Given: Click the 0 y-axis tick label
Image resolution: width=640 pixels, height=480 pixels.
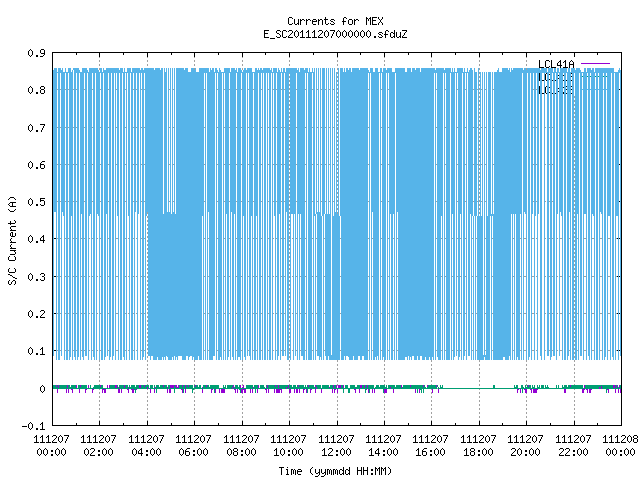Looking at the screenshot, I should coord(42,389).
